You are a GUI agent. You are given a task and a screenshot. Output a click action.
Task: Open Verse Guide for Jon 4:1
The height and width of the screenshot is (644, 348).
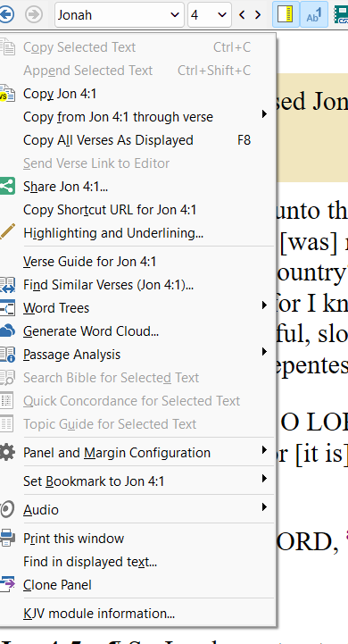pos(137,262)
